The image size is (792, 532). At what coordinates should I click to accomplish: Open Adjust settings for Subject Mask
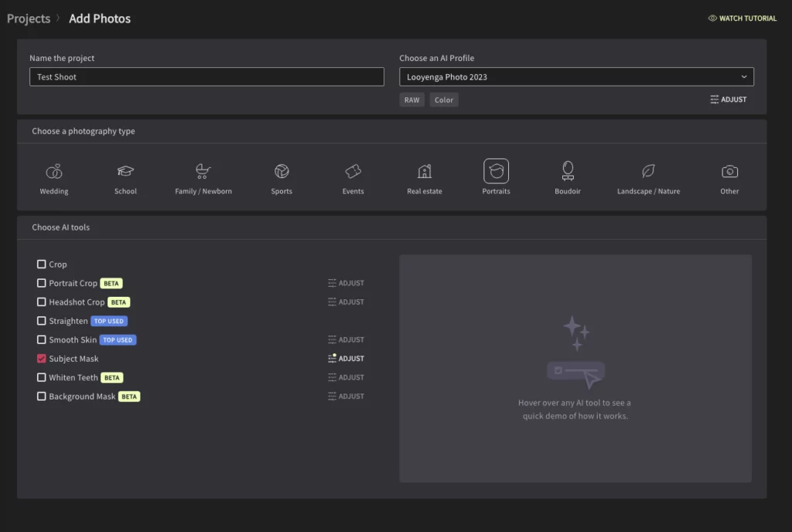tap(346, 358)
